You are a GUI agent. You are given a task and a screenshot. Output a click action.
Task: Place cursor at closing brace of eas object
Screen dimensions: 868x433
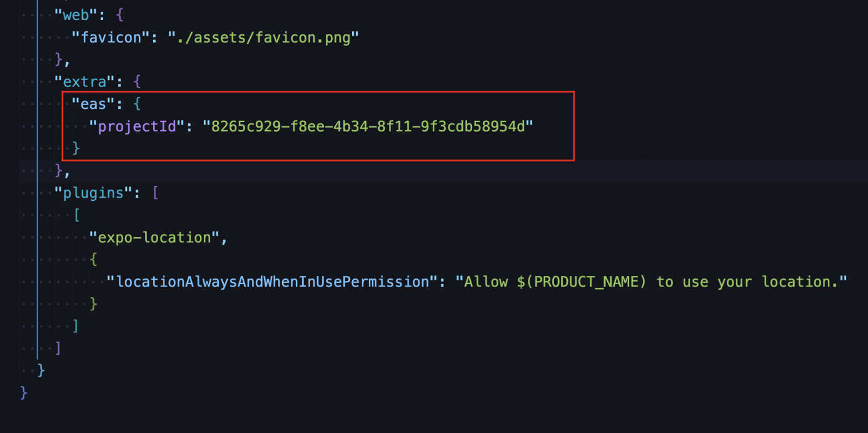(76, 148)
